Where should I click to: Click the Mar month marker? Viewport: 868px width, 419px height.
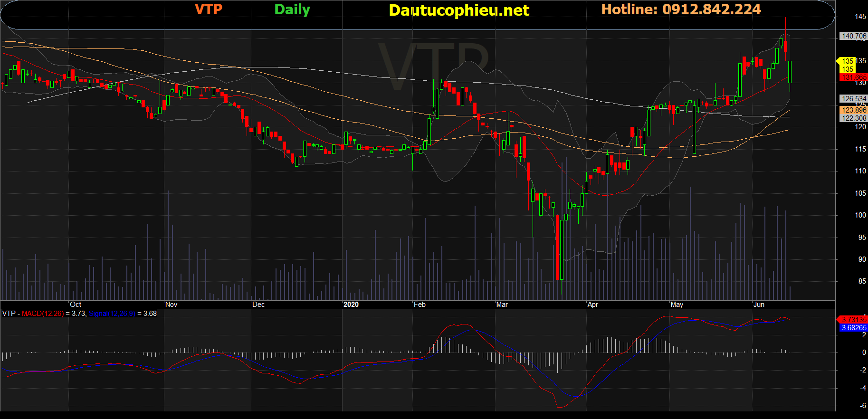coord(502,305)
